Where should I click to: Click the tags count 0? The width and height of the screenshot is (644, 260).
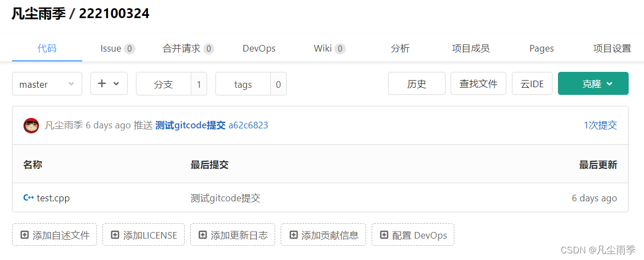tap(278, 84)
